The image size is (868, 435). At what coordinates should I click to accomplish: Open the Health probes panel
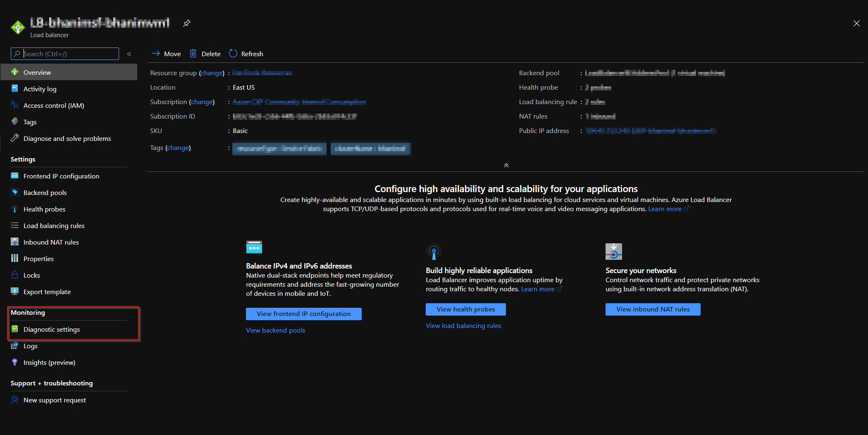(x=44, y=209)
